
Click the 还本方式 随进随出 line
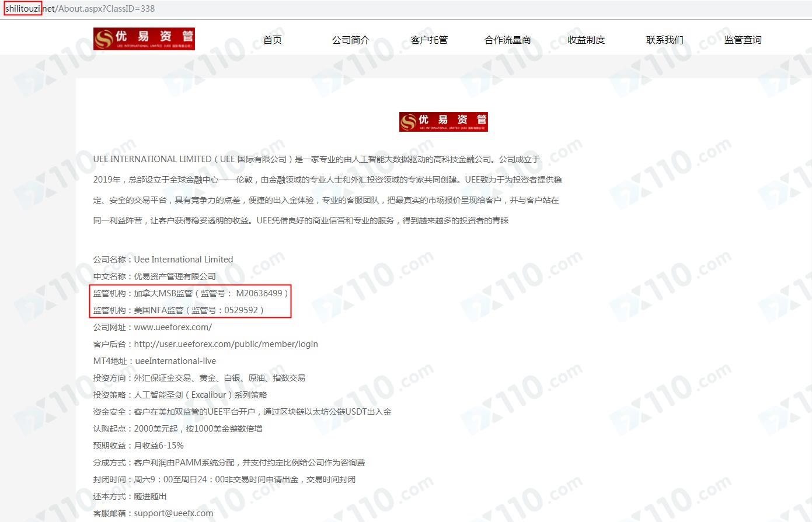pyautogui.click(x=130, y=496)
